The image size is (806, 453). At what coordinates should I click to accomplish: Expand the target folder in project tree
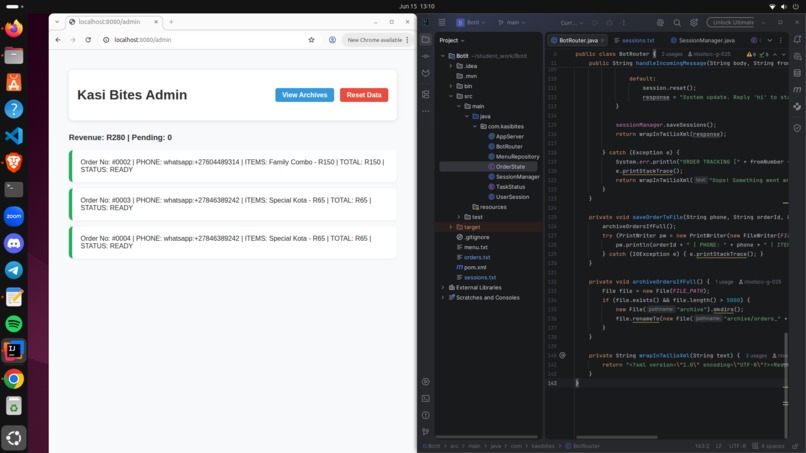pyautogui.click(x=451, y=227)
